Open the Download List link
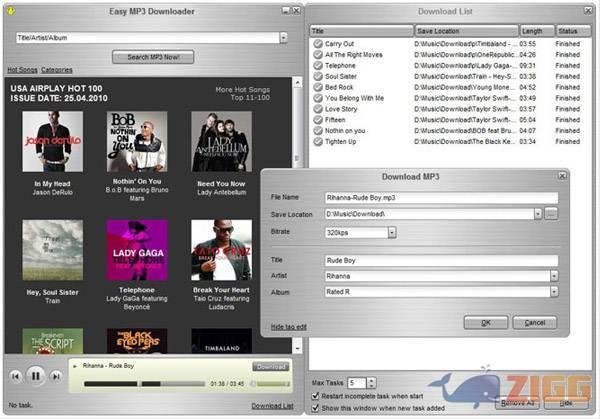The width and height of the screenshot is (600, 419). [x=271, y=406]
